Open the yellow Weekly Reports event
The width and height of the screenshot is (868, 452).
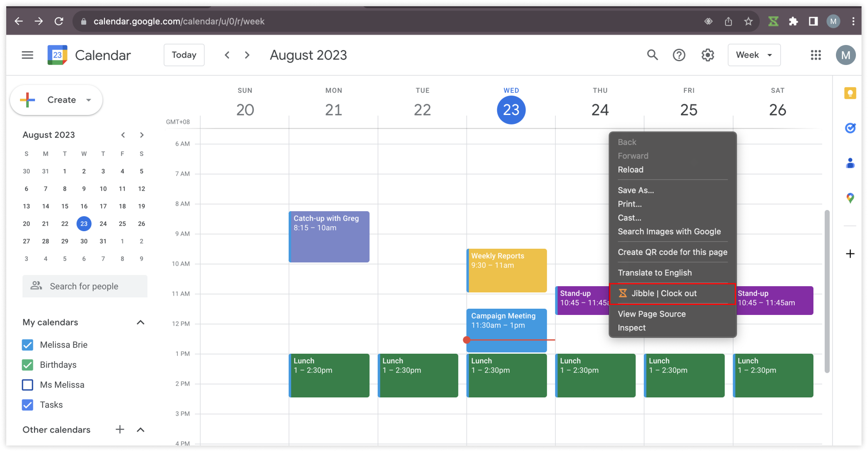pyautogui.click(x=506, y=271)
